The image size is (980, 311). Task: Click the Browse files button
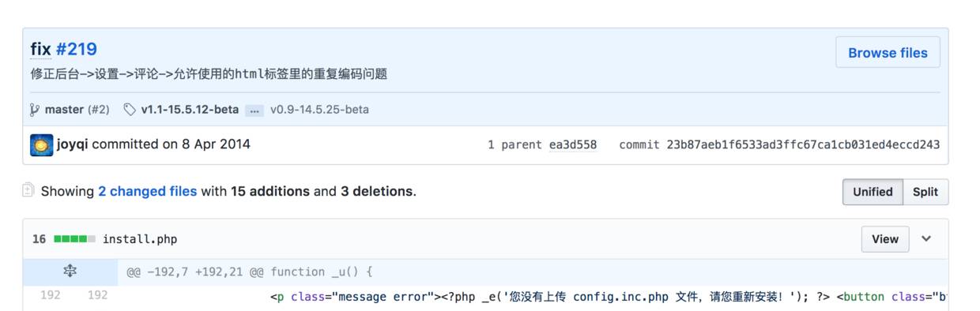click(x=888, y=53)
